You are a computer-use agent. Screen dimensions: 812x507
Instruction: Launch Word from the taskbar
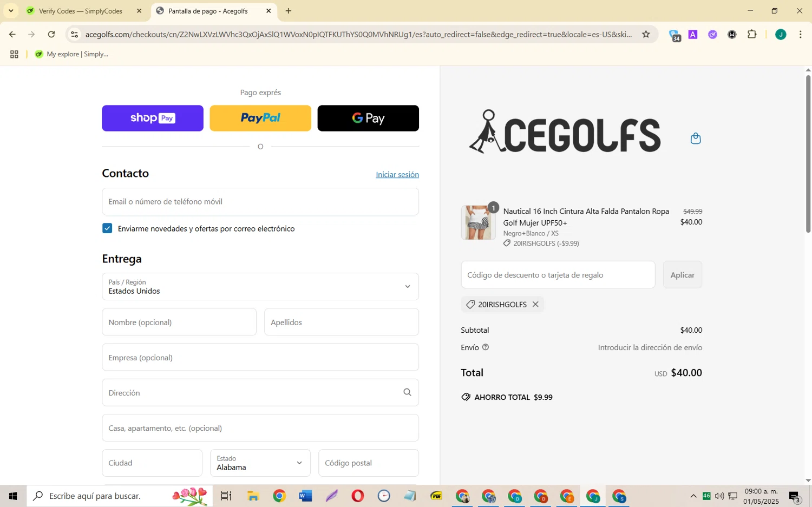(305, 496)
